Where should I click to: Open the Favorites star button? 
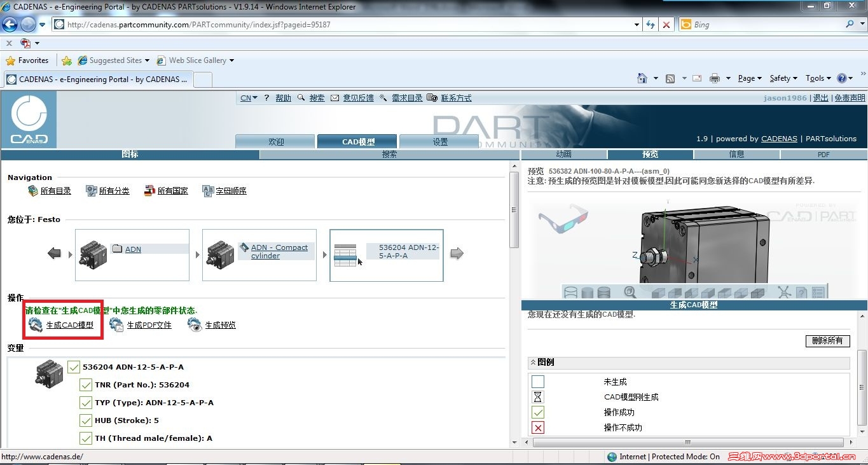tap(27, 60)
